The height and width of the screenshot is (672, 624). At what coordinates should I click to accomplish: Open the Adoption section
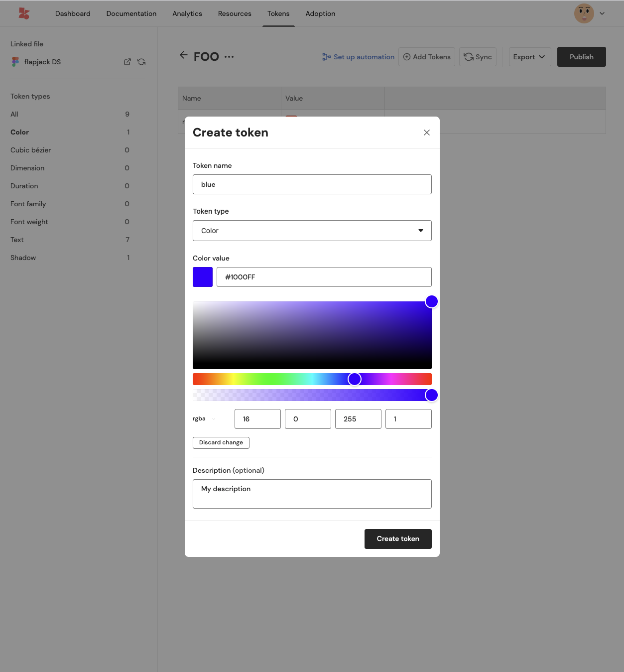pyautogui.click(x=320, y=13)
